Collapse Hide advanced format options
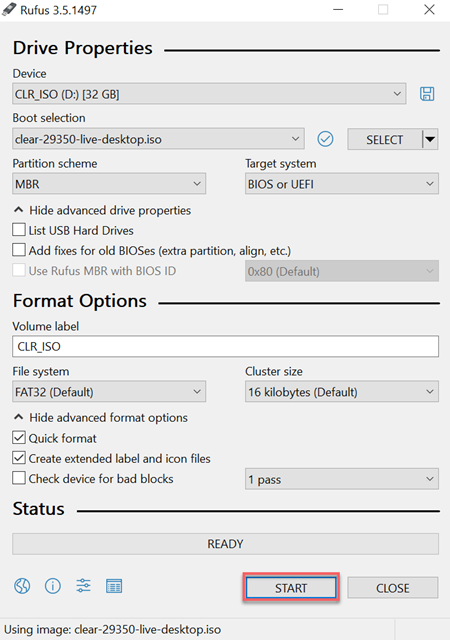This screenshot has width=450, height=640. point(100,418)
